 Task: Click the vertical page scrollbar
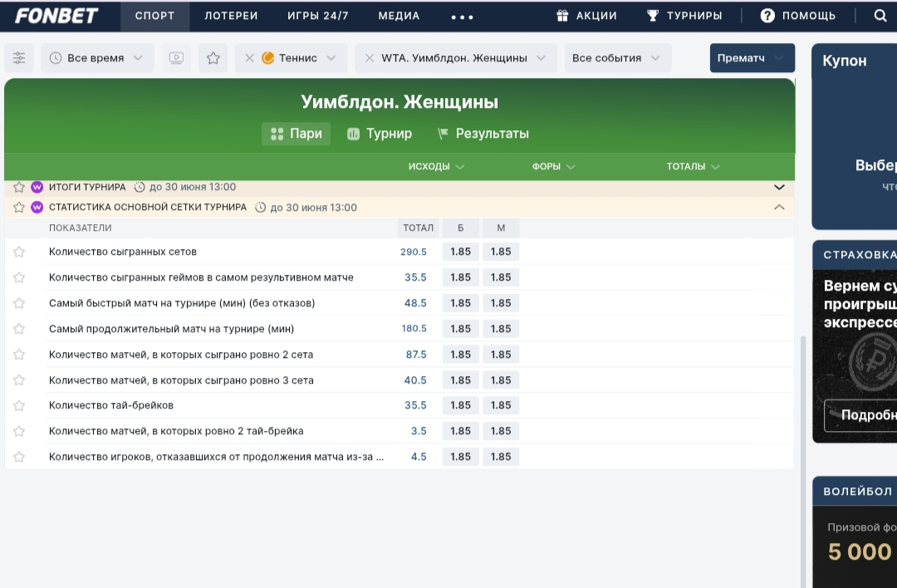[x=802, y=457]
